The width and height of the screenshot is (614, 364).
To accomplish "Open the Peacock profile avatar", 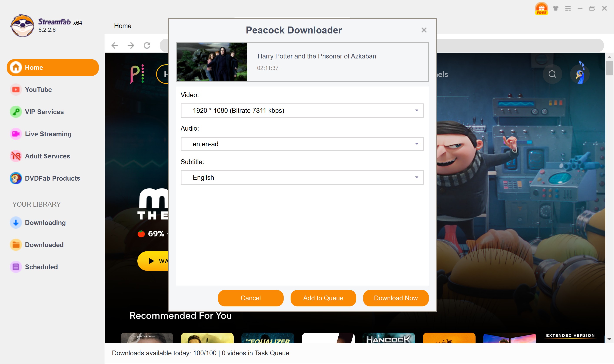I will [580, 74].
